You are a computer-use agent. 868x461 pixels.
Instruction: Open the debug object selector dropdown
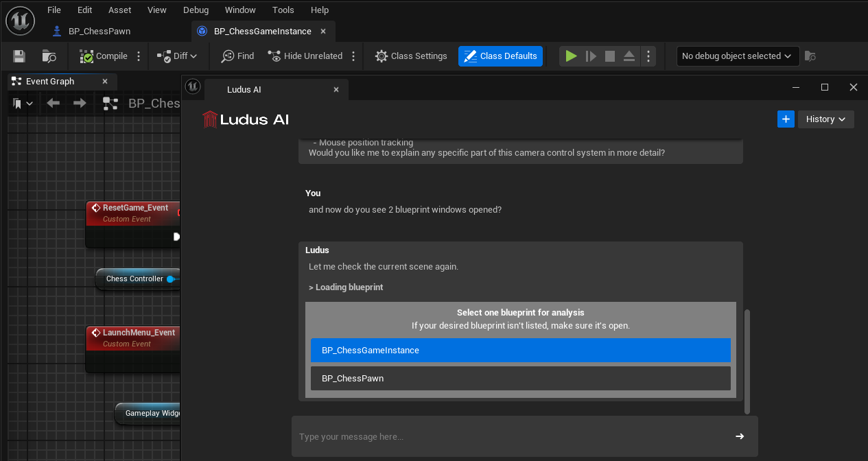[738, 56]
